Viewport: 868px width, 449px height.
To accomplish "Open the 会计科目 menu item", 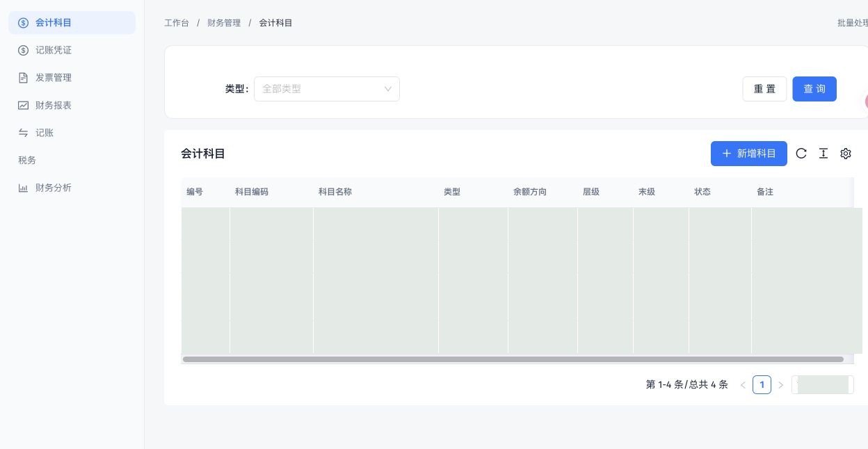I will click(72, 23).
